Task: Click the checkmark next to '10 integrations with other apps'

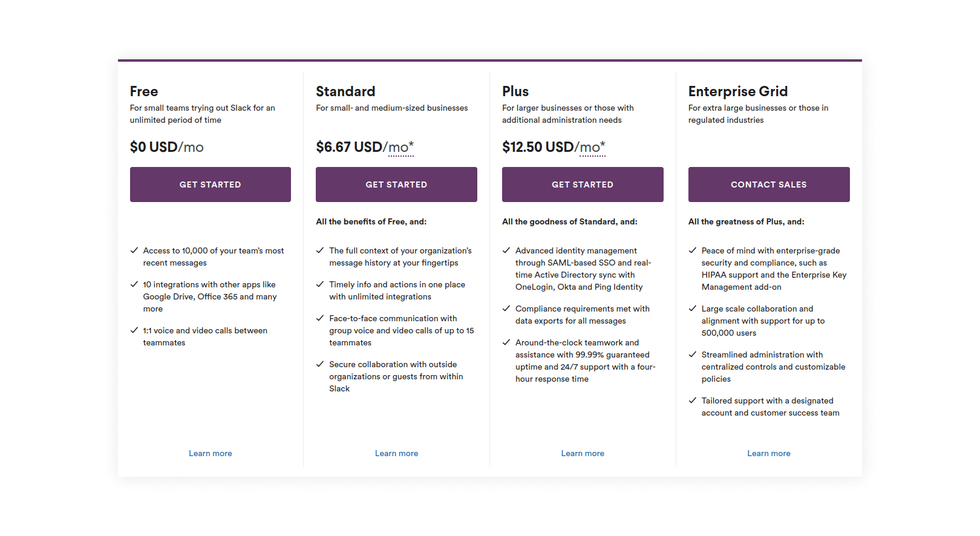Action: click(134, 284)
